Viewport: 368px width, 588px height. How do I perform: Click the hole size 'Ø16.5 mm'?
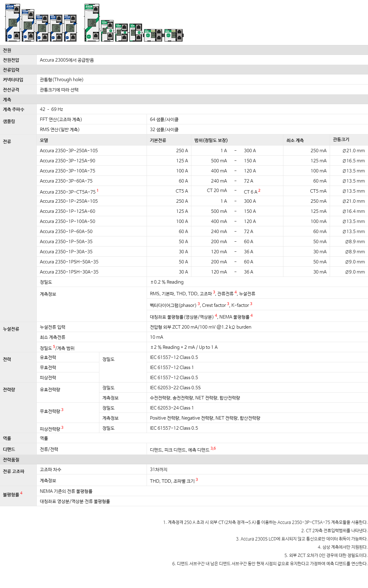354,161
